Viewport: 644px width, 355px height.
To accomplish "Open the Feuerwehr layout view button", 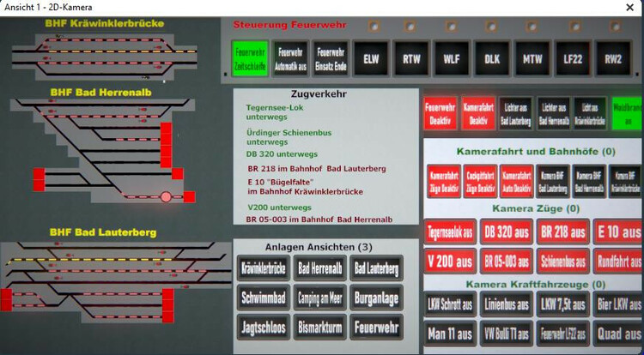I will pyautogui.click(x=376, y=327).
